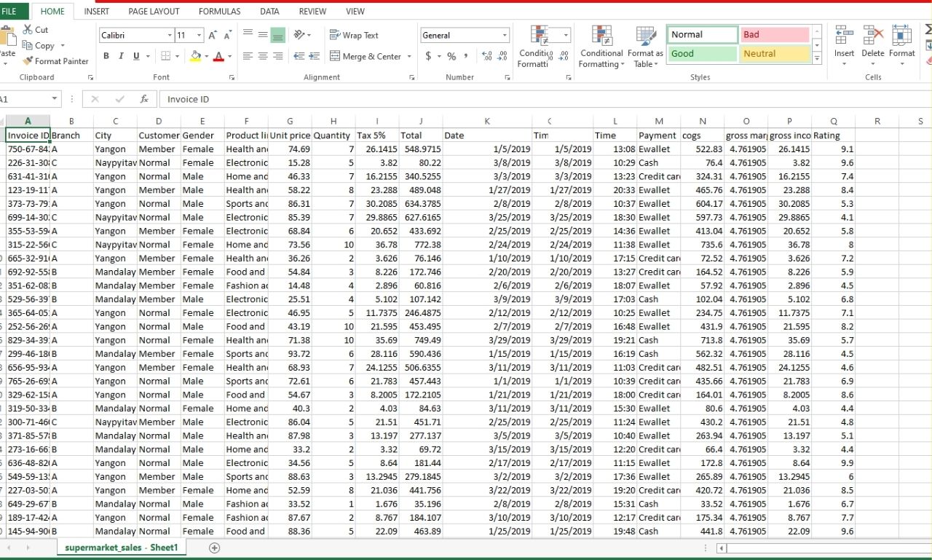This screenshot has height=560, width=932.
Task: Click the Increase Font Size icon
Action: tap(213, 36)
